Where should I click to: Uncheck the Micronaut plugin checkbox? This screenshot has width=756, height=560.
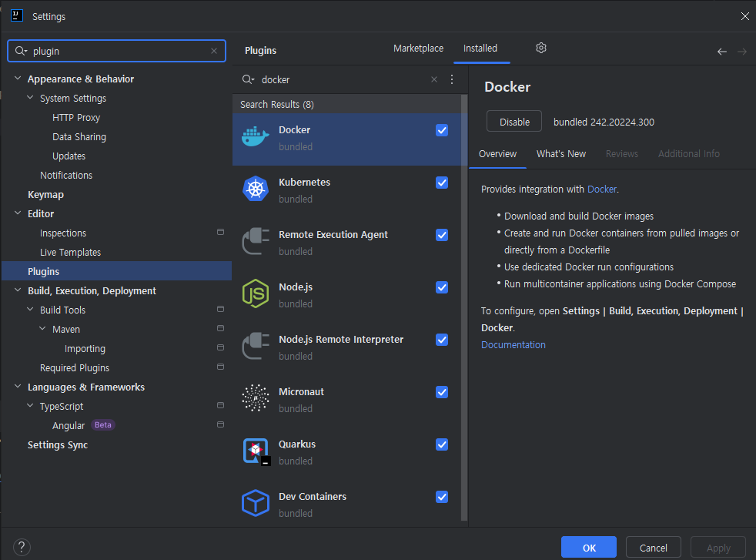[x=442, y=392]
